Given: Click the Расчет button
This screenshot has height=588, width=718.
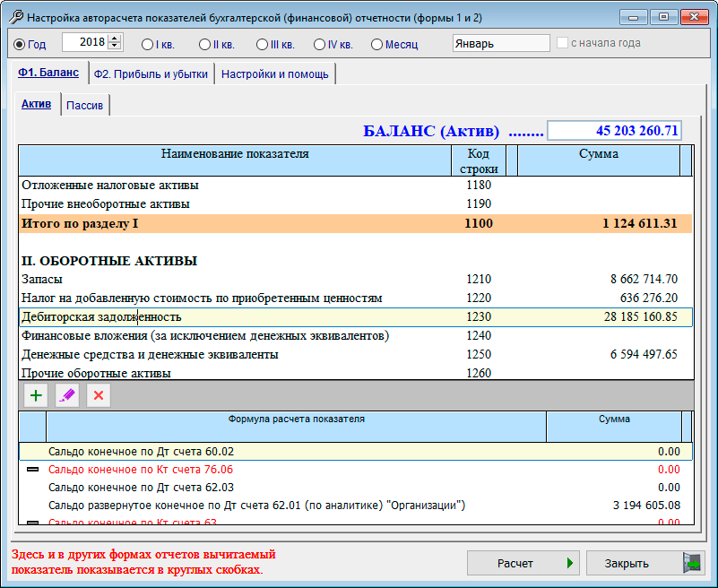Looking at the screenshot, I should (523, 563).
